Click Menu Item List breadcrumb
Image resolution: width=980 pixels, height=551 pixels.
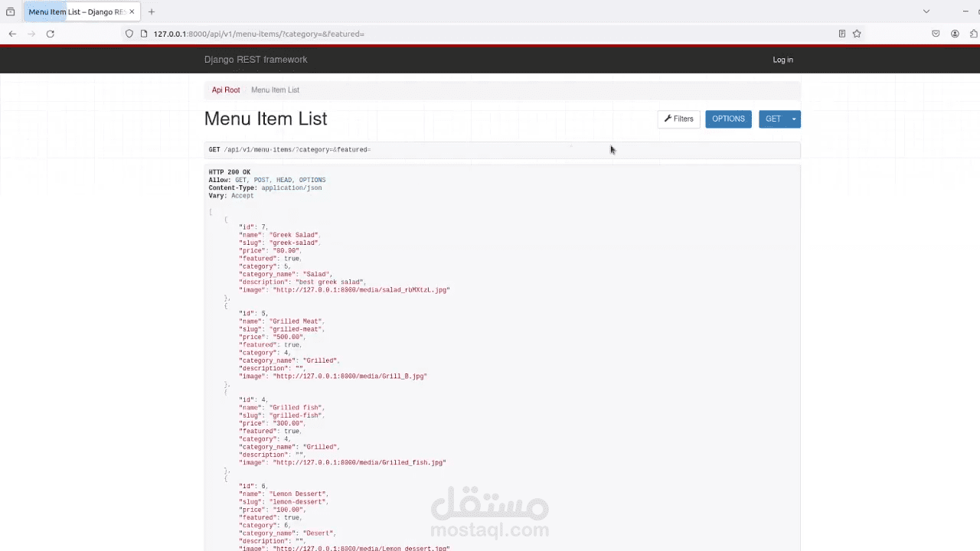point(275,90)
